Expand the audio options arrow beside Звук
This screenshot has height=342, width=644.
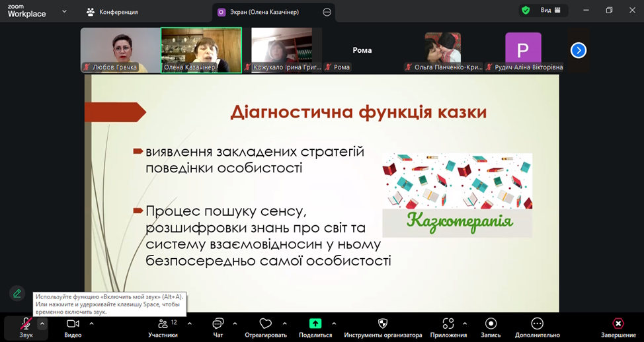pos(42,324)
